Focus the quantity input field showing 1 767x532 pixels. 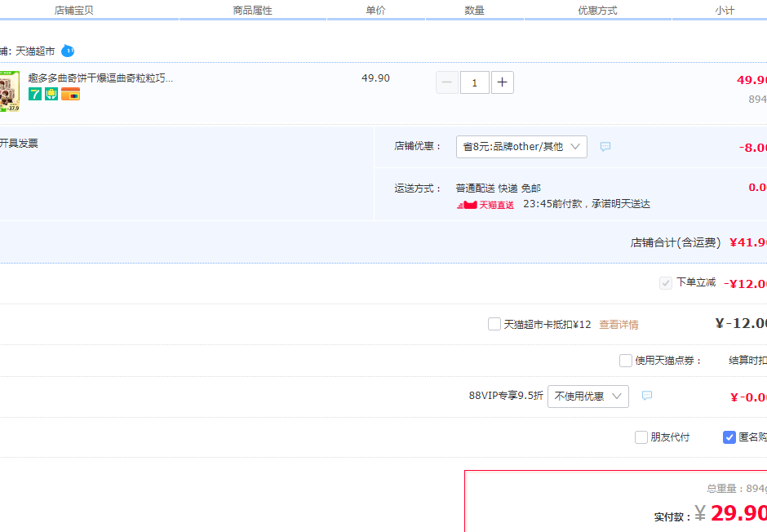(475, 82)
